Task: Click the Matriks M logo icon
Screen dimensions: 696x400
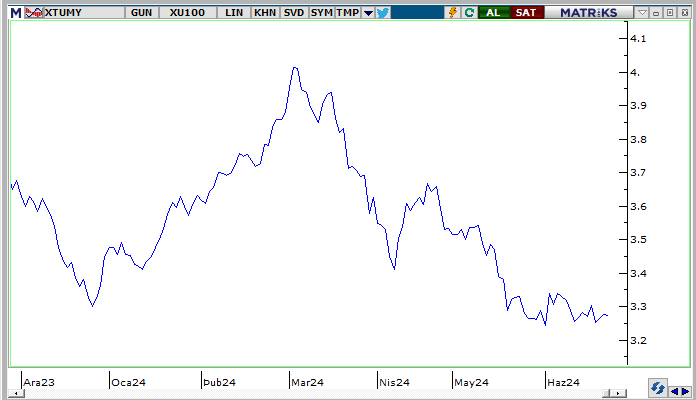Action: 16,12
